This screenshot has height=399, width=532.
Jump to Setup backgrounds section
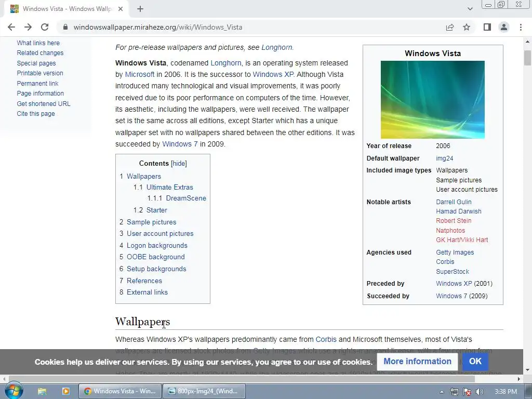156,269
